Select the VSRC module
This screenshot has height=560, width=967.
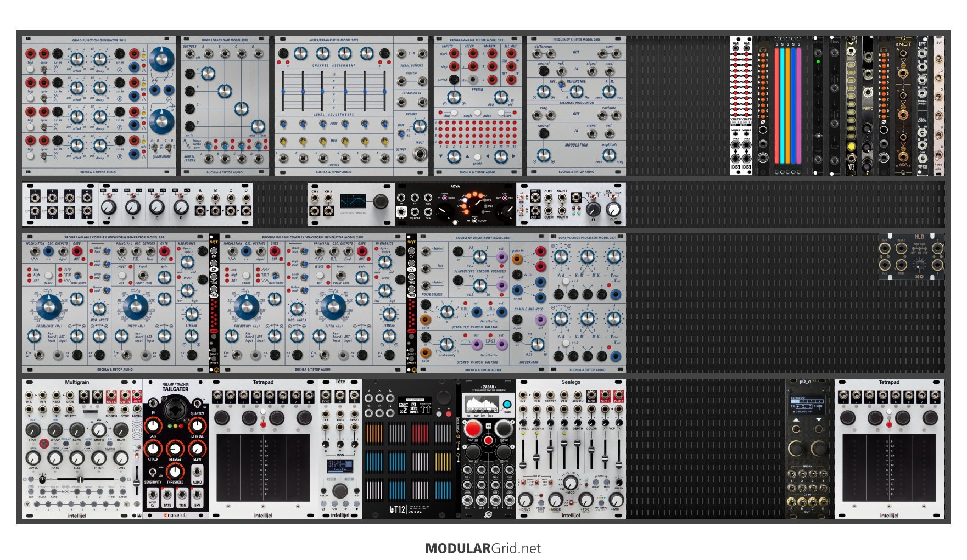click(x=868, y=106)
